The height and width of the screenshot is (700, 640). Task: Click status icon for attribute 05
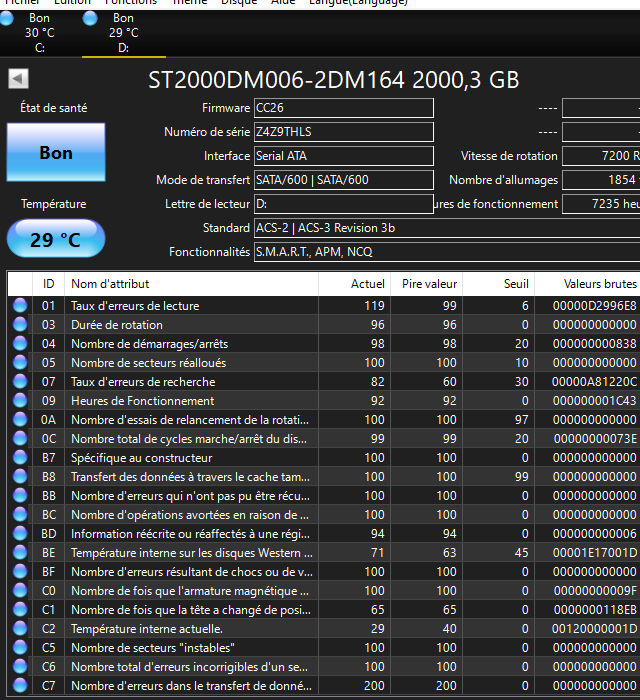point(20,362)
